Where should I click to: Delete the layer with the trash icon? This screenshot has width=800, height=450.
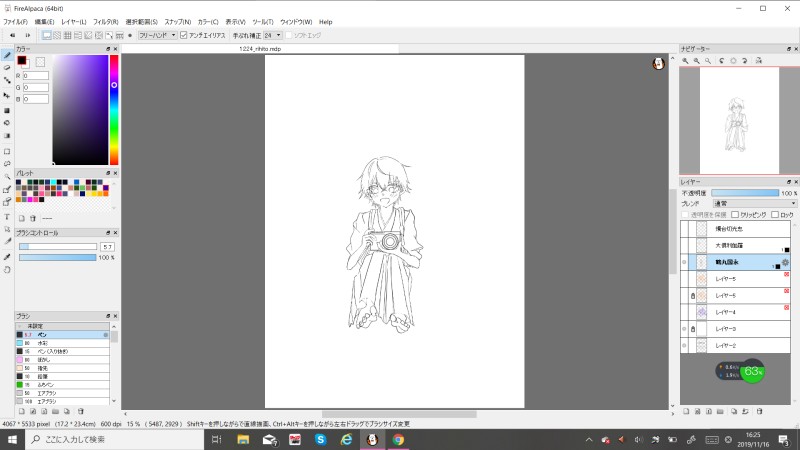coord(759,411)
